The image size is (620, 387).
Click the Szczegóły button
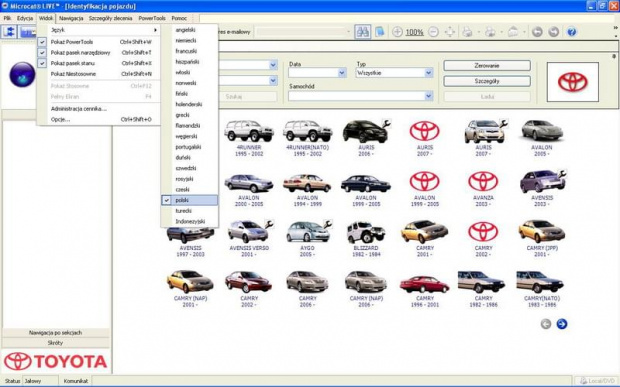(x=487, y=81)
